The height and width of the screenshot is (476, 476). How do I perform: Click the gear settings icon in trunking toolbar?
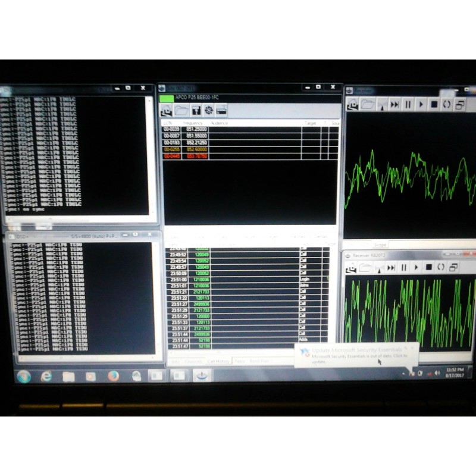pyautogui.click(x=209, y=110)
